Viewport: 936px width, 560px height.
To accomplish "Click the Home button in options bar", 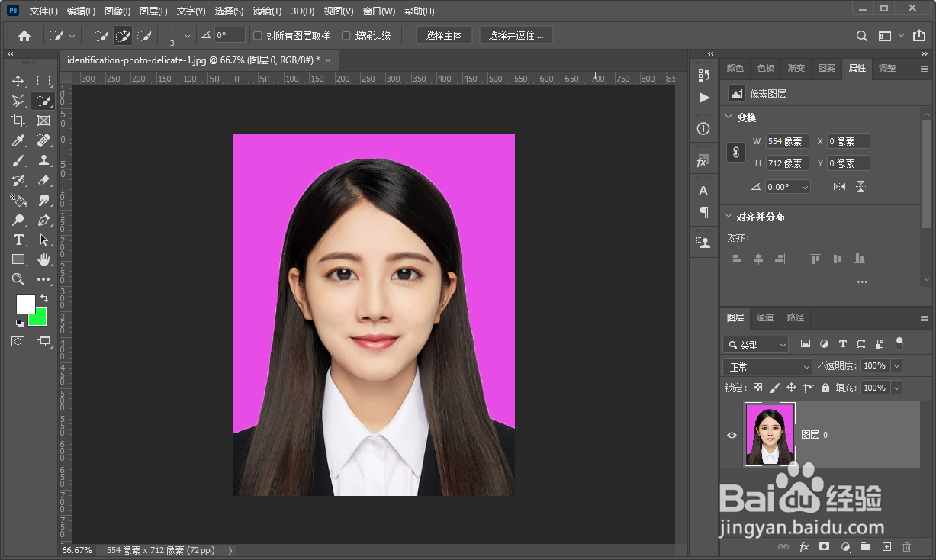I will coord(24,36).
